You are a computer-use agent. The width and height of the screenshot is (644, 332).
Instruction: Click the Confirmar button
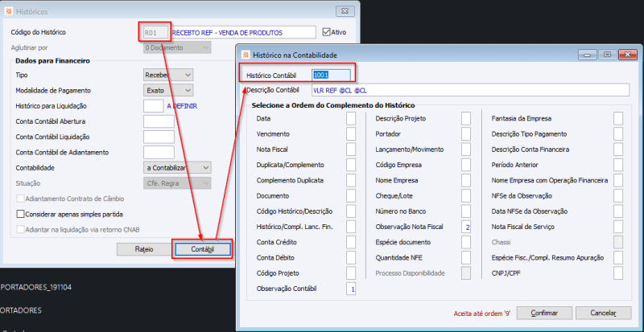point(544,313)
